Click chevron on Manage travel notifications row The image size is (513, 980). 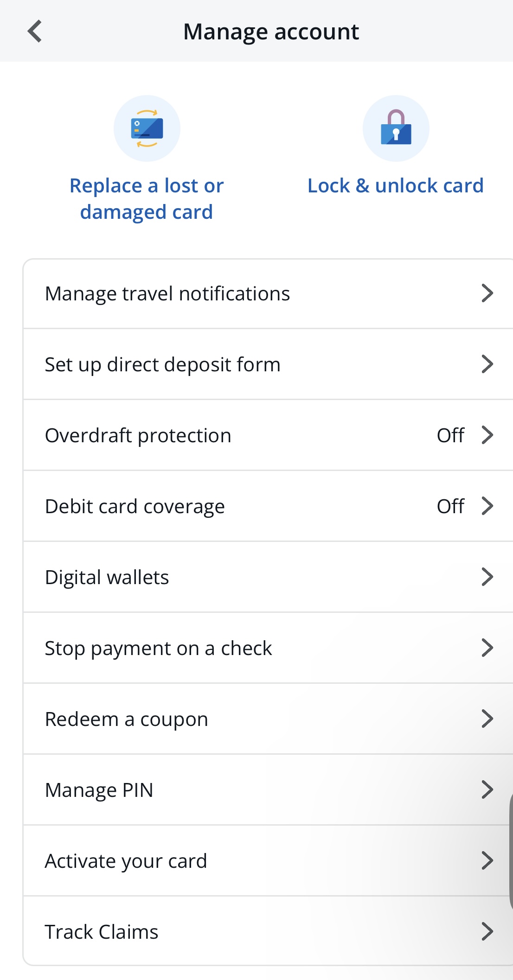pos(487,293)
